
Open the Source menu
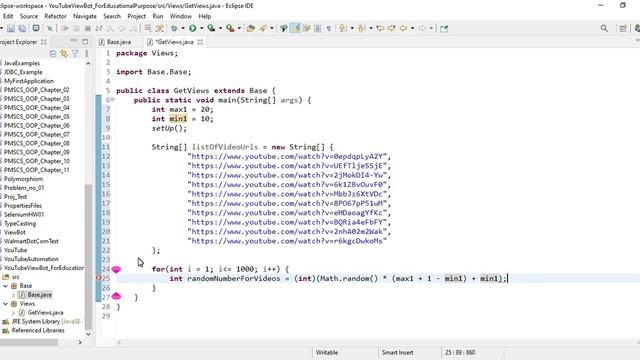click(x=29, y=16)
